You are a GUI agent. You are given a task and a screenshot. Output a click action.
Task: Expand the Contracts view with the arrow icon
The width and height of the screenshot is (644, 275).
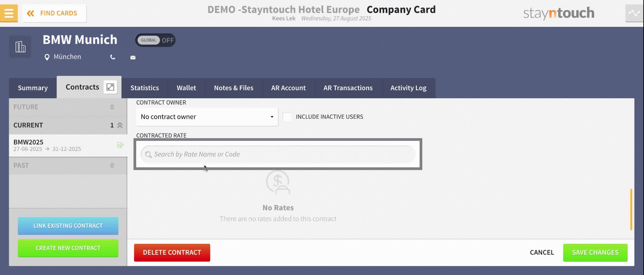110,87
